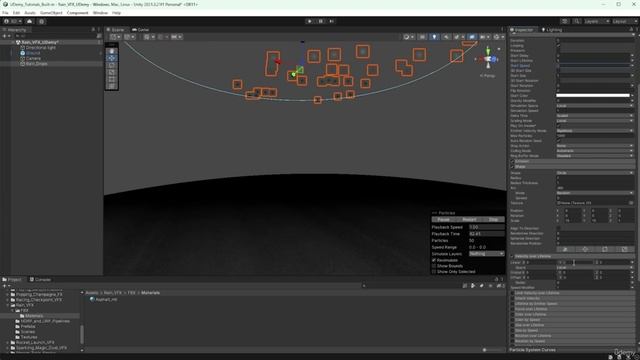Toggle the Align To Direction checkbox
Viewport: 640px width, 360px height.
pyautogui.click(x=558, y=228)
